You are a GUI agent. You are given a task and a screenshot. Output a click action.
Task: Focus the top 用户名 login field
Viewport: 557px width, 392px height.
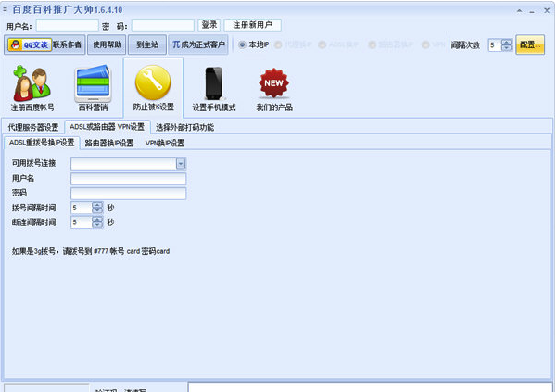coord(67,26)
